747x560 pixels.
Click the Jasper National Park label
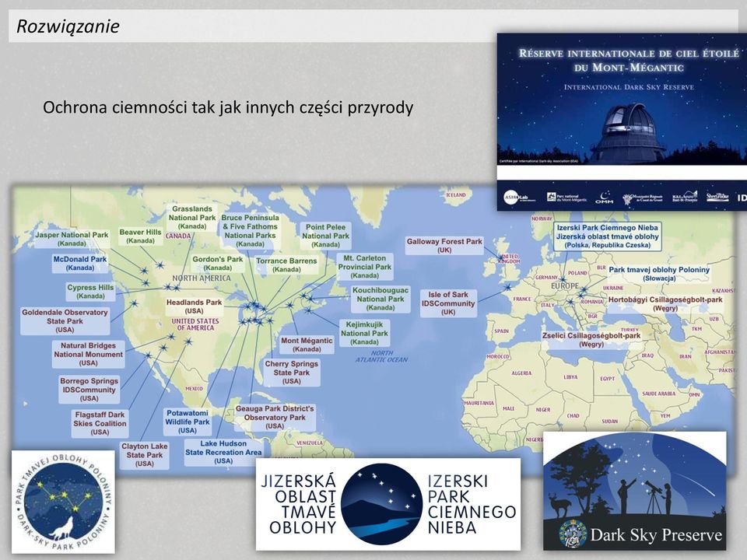72,239
